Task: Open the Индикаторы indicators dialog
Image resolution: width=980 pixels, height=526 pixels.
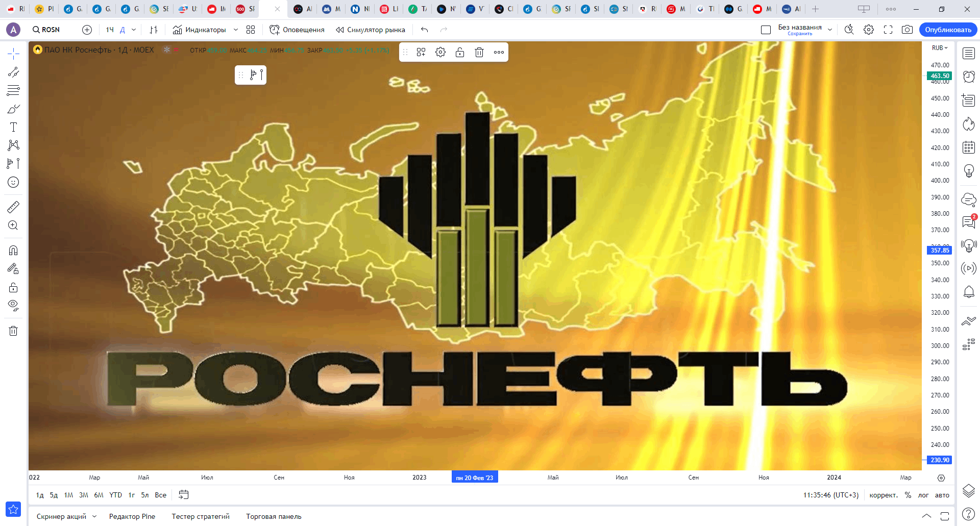Action: coord(199,30)
